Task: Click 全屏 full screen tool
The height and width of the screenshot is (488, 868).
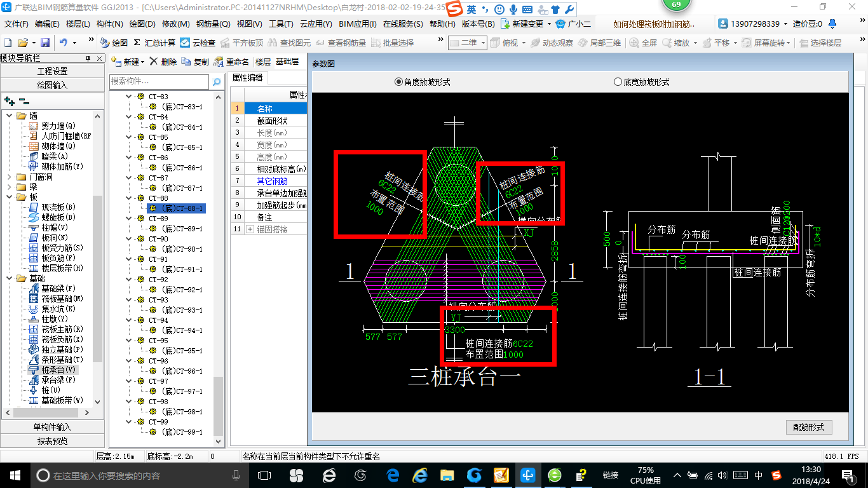Action: click(x=644, y=43)
